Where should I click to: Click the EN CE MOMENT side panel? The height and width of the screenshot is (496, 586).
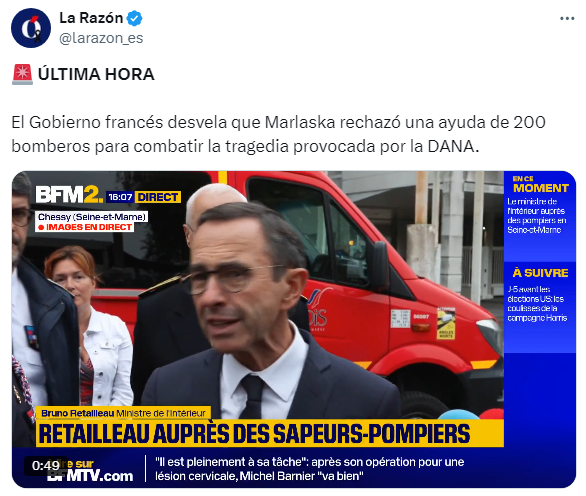pos(540,216)
